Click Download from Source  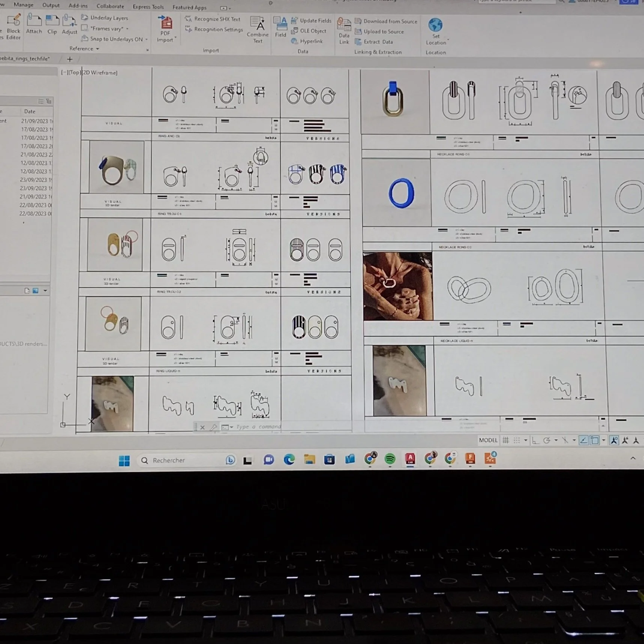[386, 21]
